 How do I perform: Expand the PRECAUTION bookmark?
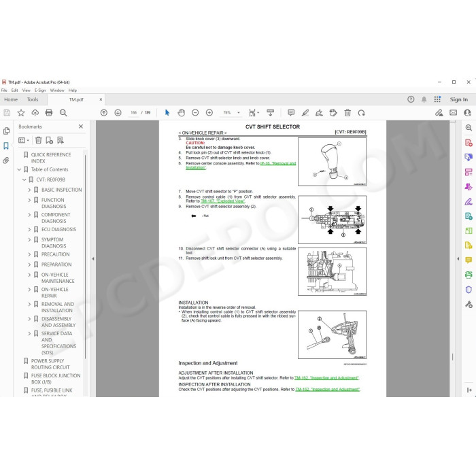(29, 254)
